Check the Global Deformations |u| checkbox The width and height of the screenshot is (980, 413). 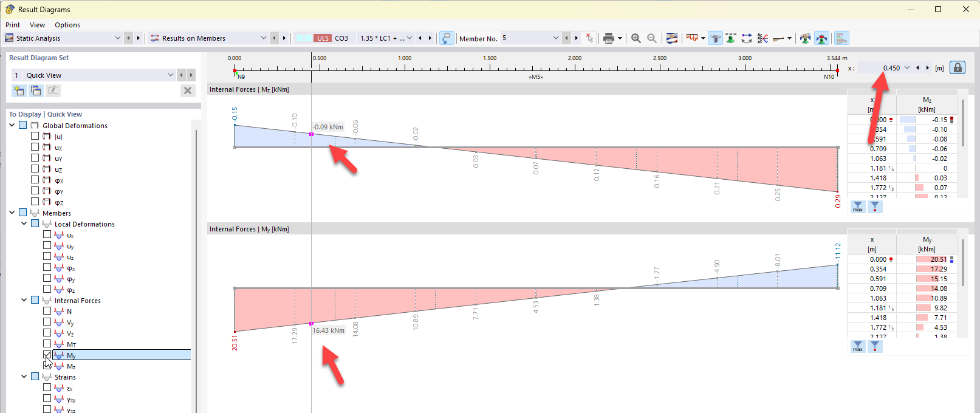pos(35,136)
